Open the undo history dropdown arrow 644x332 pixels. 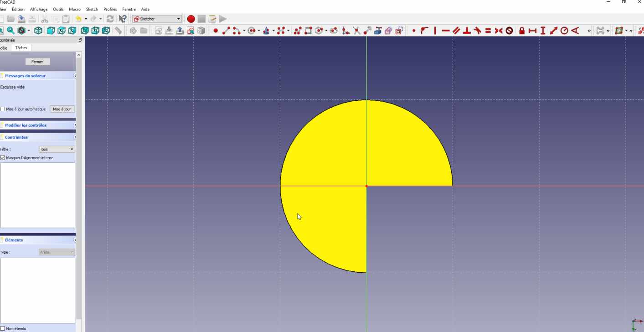[x=86, y=19]
